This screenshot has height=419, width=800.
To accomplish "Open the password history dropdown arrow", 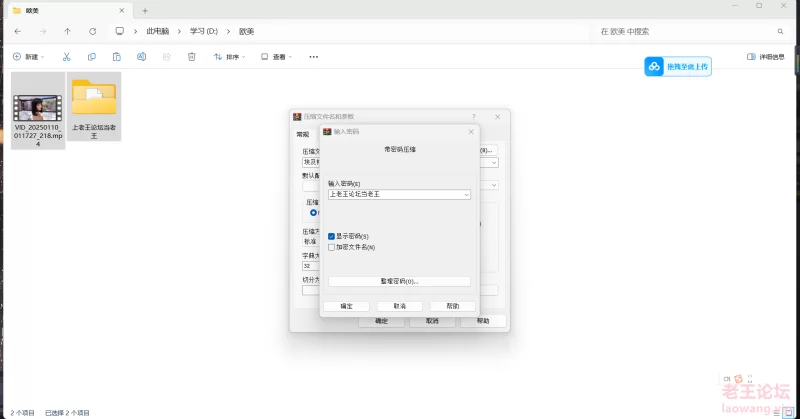I will 466,194.
